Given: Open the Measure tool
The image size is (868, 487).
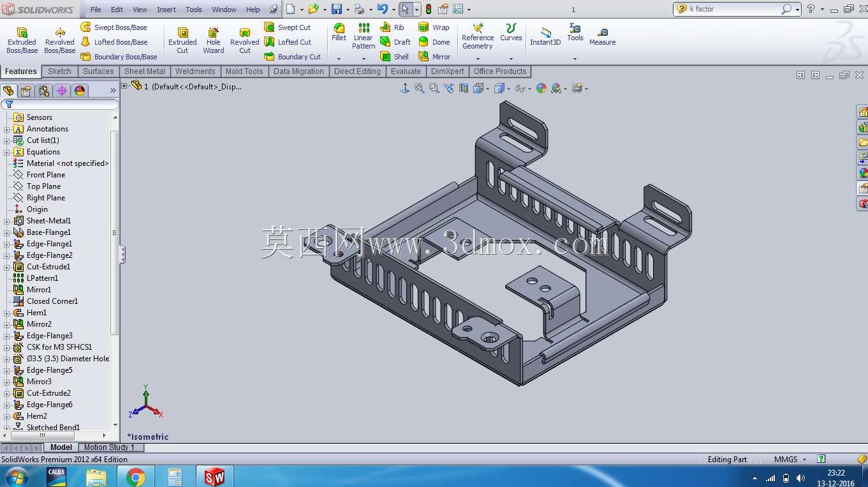Looking at the screenshot, I should point(602,36).
